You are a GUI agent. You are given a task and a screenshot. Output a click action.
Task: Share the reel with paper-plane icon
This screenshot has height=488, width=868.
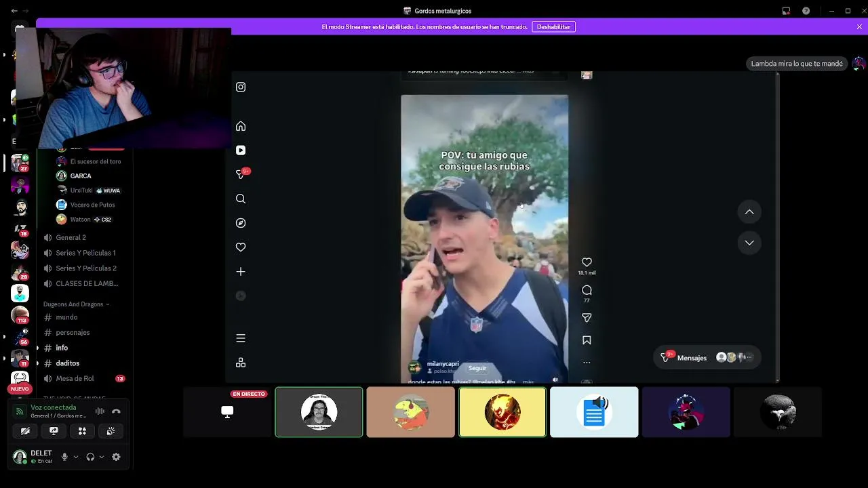587,318
